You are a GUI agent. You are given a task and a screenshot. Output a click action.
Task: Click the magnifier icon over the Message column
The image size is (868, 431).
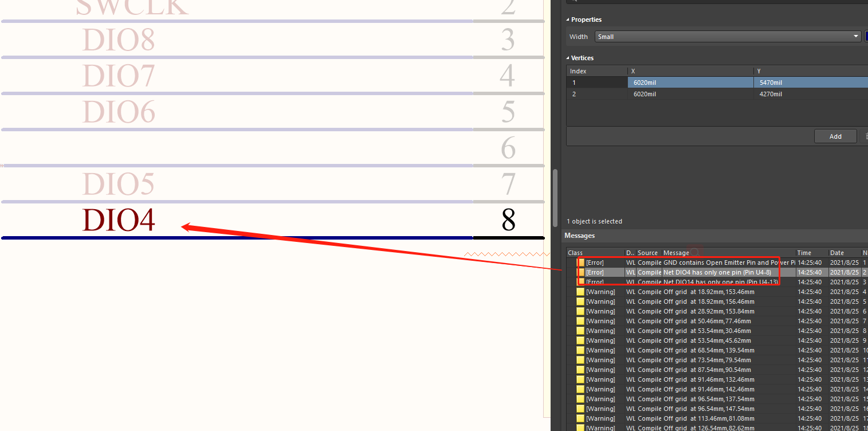coord(694,252)
